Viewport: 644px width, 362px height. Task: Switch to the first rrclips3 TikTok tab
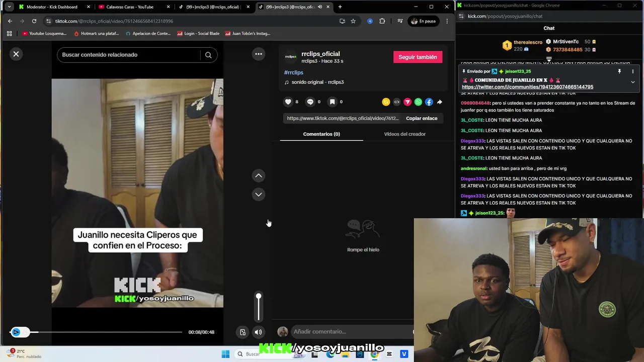(212, 7)
